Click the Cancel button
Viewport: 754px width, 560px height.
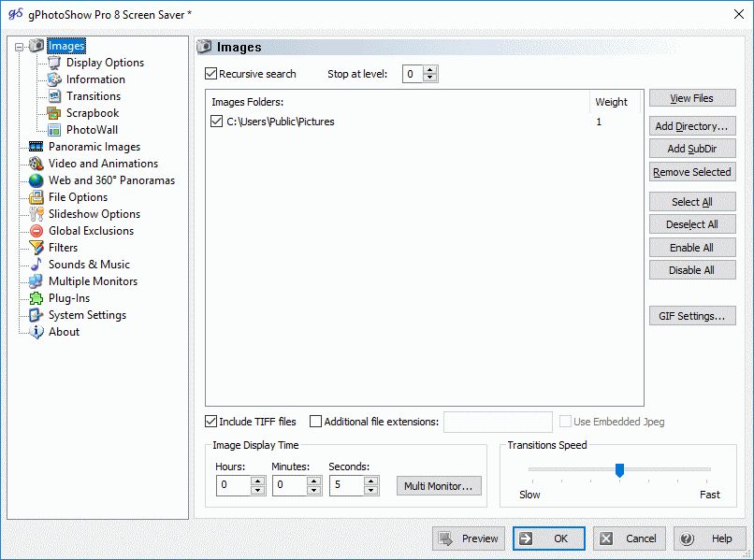[x=629, y=538]
